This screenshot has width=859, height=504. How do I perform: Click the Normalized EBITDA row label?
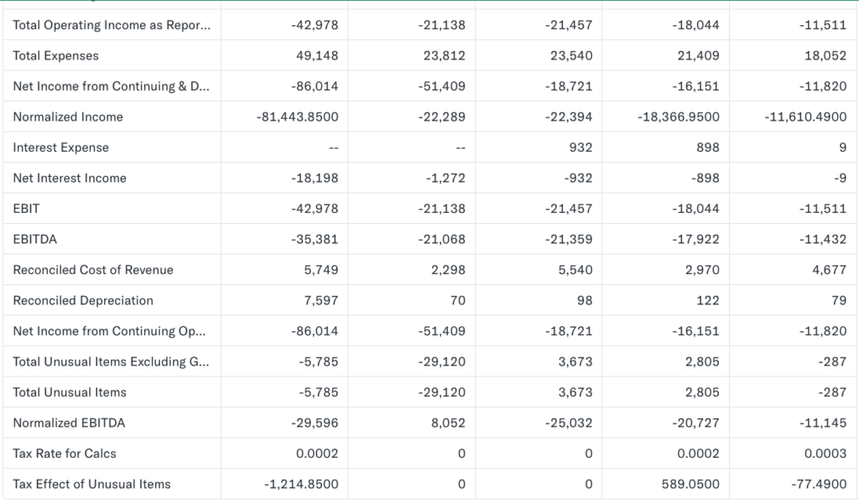point(69,423)
